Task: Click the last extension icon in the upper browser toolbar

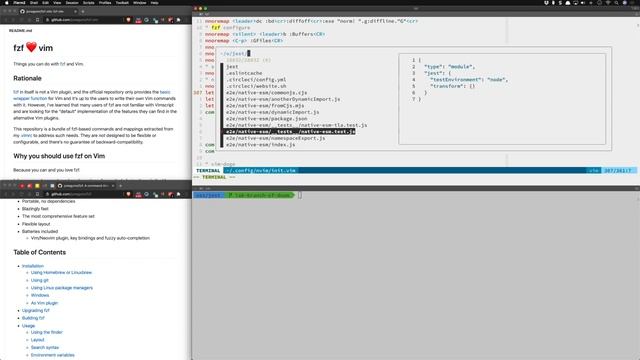Action: 178,20
